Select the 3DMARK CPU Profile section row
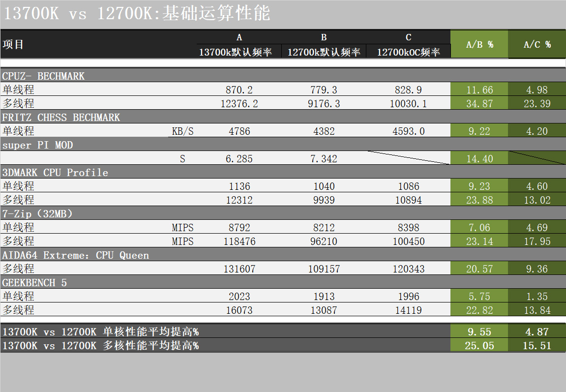The image size is (566, 392). (x=283, y=172)
